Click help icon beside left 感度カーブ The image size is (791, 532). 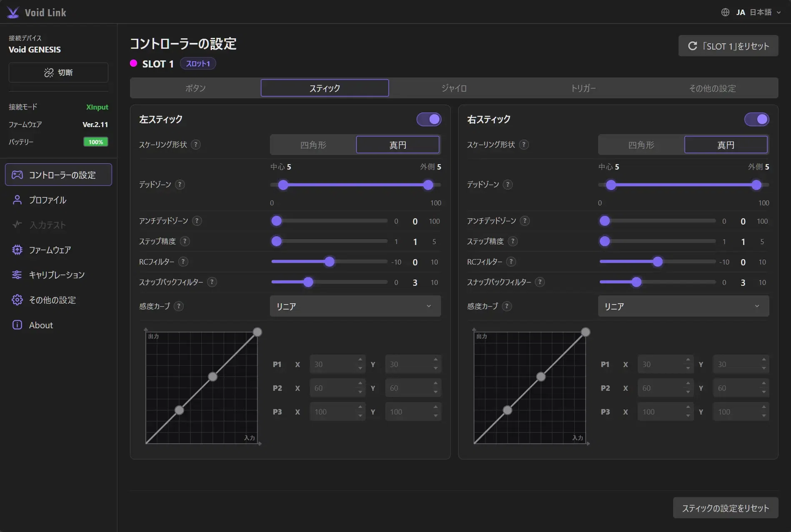[179, 306]
